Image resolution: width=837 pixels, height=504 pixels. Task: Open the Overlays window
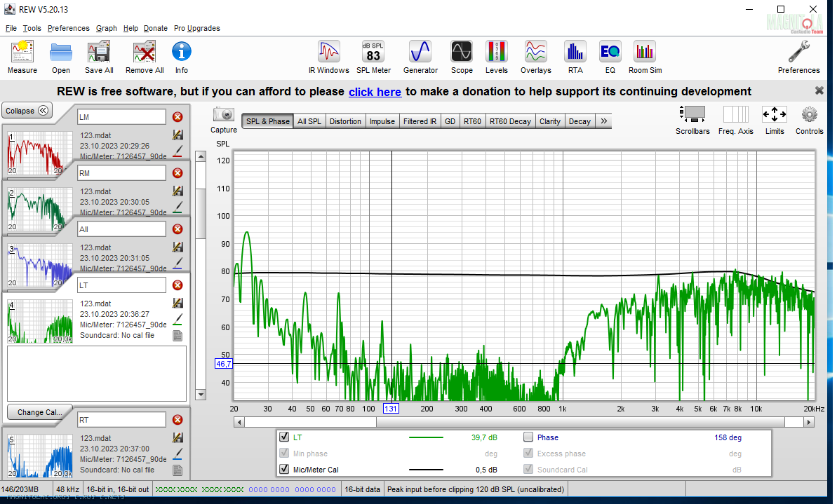coord(535,52)
